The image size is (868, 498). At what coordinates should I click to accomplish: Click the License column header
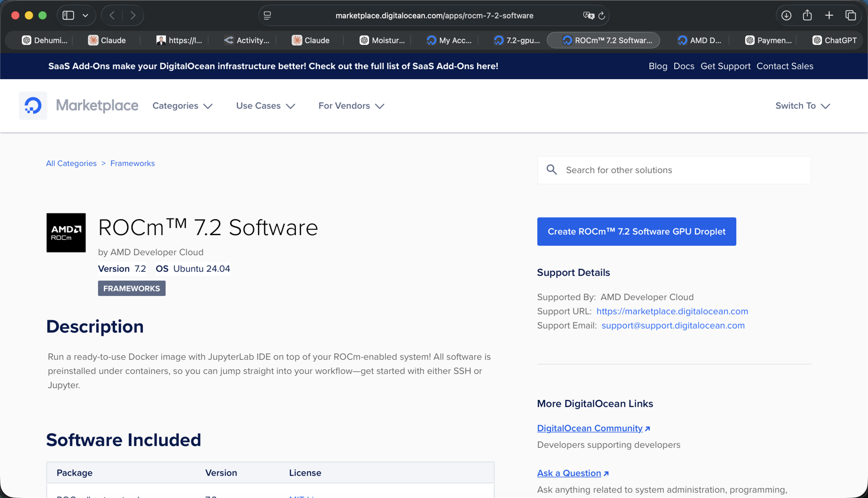[305, 473]
